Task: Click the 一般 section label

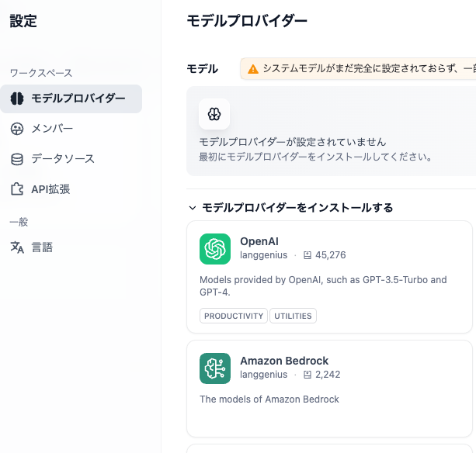Action: (x=19, y=222)
